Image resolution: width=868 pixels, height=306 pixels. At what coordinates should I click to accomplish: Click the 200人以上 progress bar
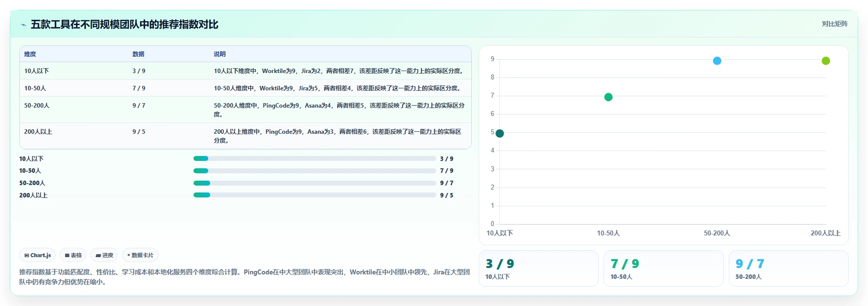pyautogui.click(x=315, y=195)
